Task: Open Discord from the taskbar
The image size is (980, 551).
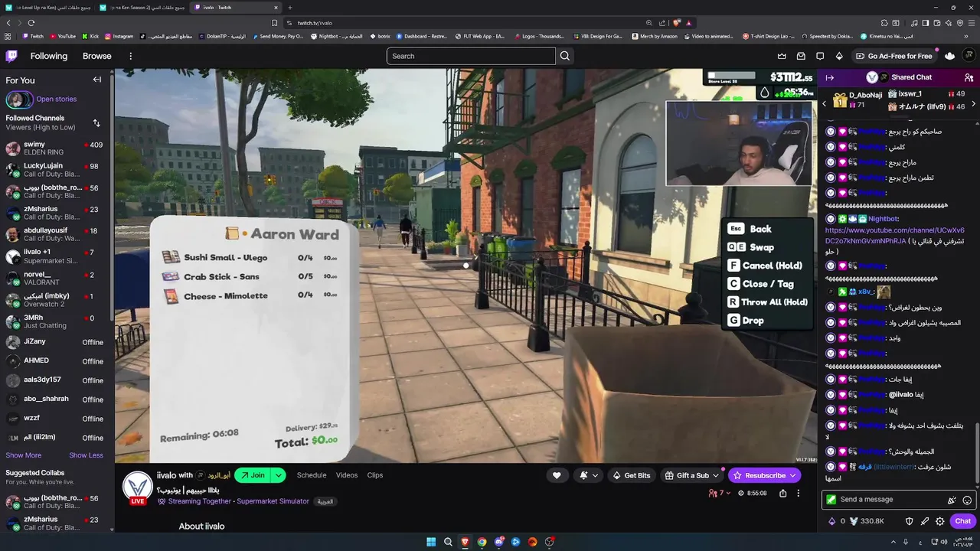Action: coord(498,542)
